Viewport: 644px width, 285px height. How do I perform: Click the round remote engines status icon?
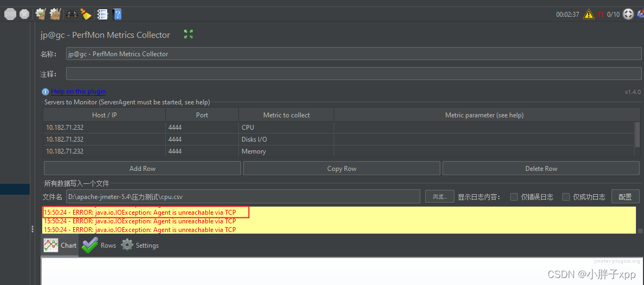(628, 15)
